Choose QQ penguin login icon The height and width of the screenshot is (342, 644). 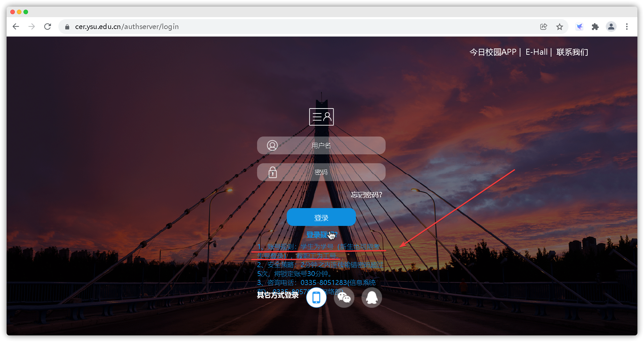point(371,297)
